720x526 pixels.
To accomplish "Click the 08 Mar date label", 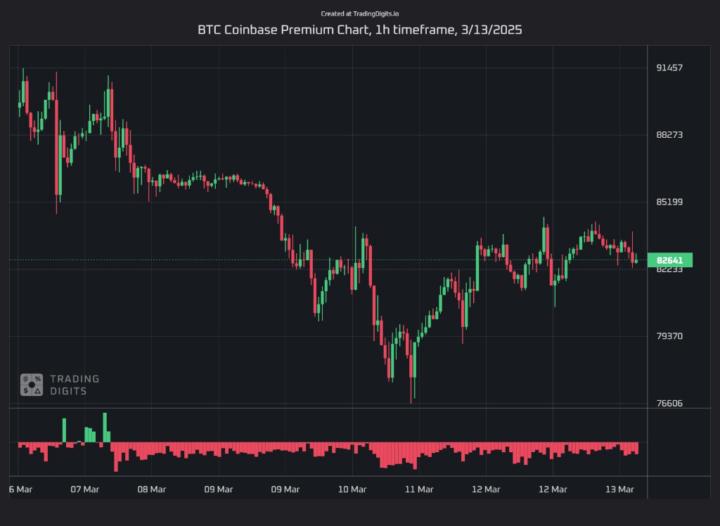I will pos(151,489).
